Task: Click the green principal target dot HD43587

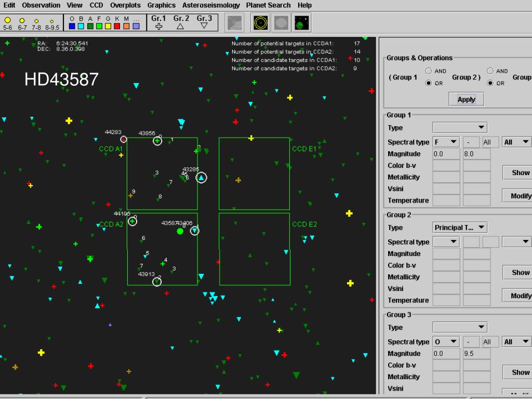Action: pos(180,231)
